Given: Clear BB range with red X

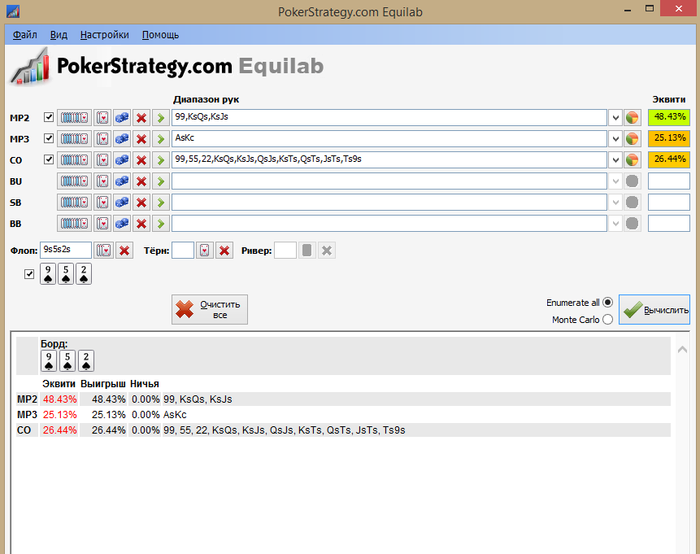Looking at the screenshot, I should tap(142, 223).
